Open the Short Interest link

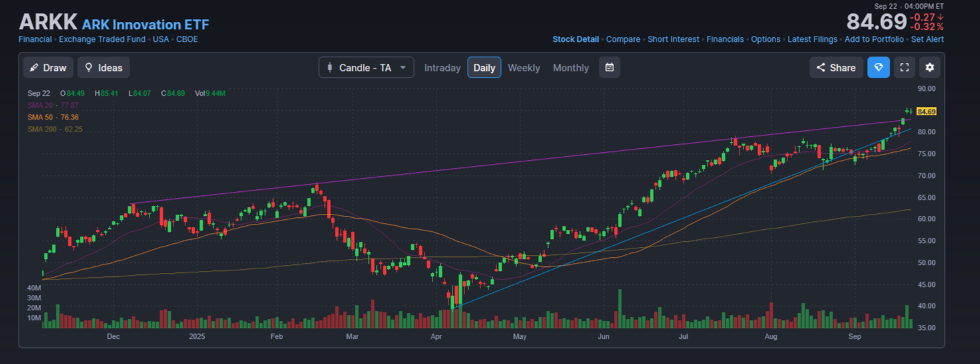pos(673,39)
